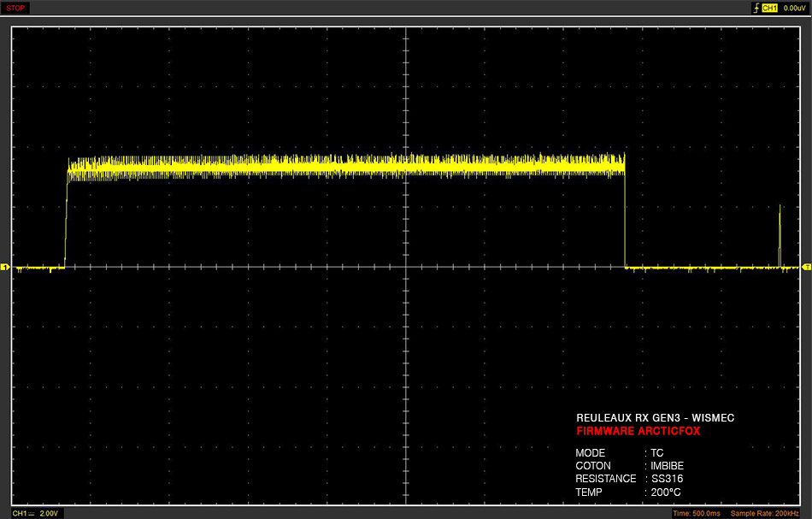Click the yellow T trigger level marker
The width and height of the screenshot is (812, 519).
point(807,267)
